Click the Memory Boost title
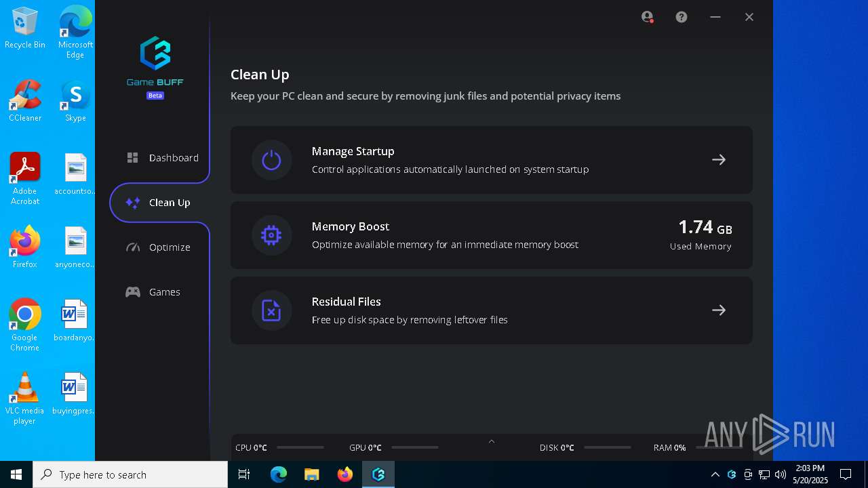868x488 pixels. pos(351,226)
